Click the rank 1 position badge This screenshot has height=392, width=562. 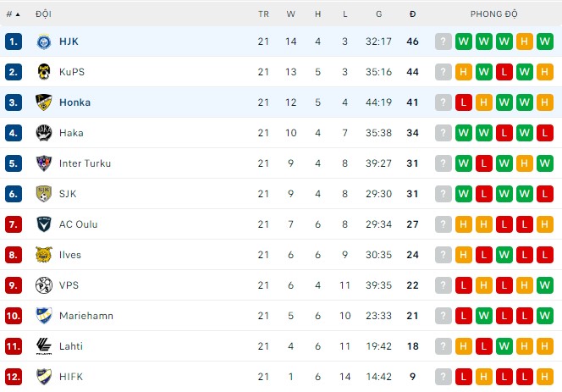(x=13, y=41)
